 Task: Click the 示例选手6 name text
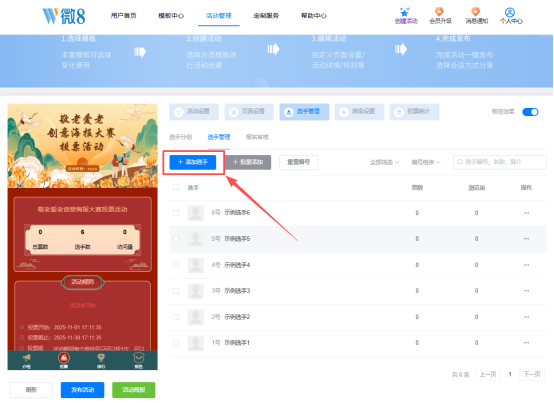click(237, 213)
